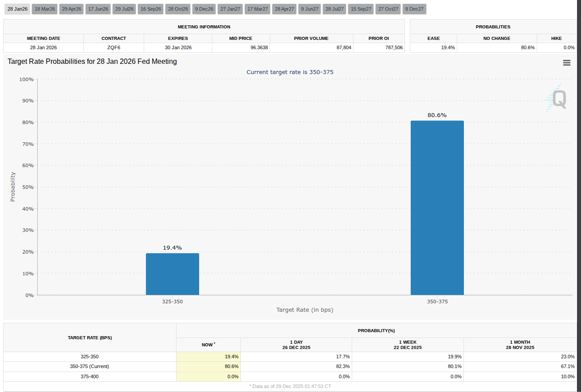Open the 27 Jan27 meeting tab
The height and width of the screenshot is (392, 581).
tap(230, 9)
